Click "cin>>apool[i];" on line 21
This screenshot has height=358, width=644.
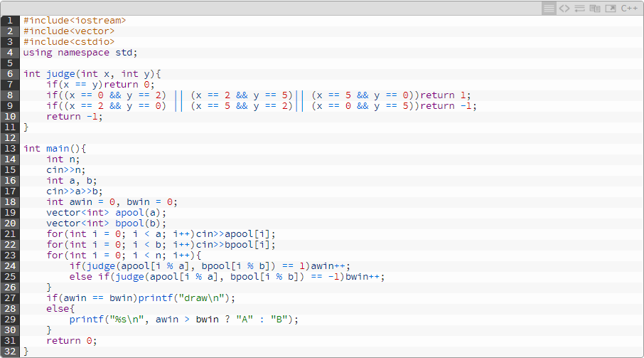tap(236, 234)
